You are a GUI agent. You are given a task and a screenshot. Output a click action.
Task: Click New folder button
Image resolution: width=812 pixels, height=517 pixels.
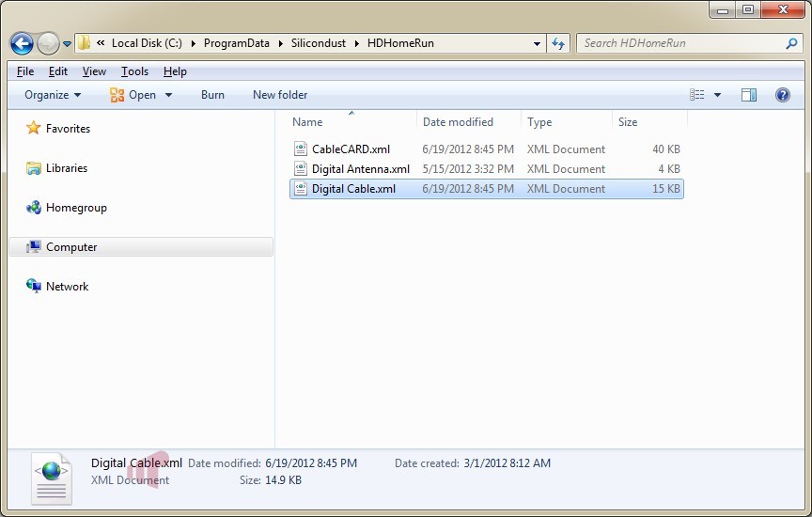point(280,95)
